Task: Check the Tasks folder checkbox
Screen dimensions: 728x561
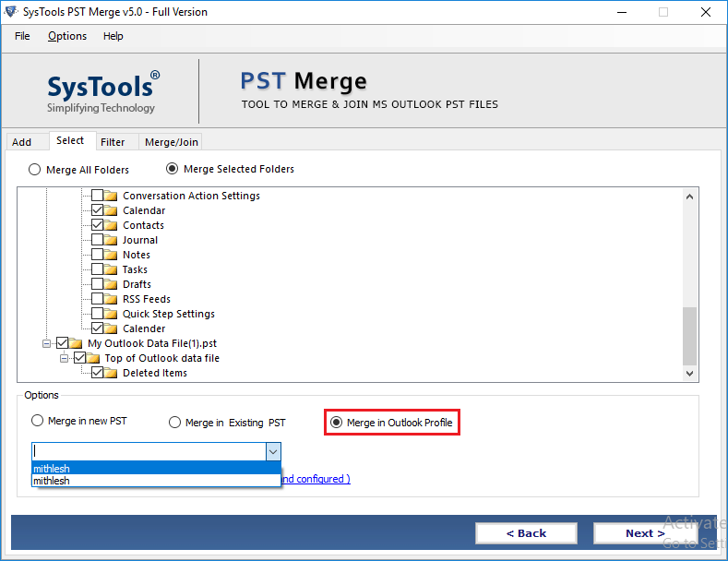Action: [98, 269]
